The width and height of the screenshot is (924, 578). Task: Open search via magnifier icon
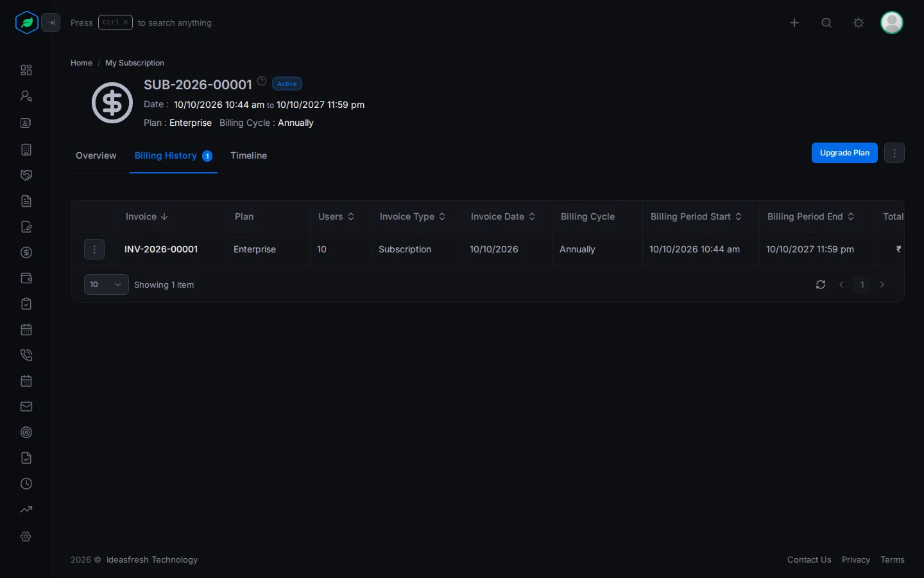click(x=826, y=22)
